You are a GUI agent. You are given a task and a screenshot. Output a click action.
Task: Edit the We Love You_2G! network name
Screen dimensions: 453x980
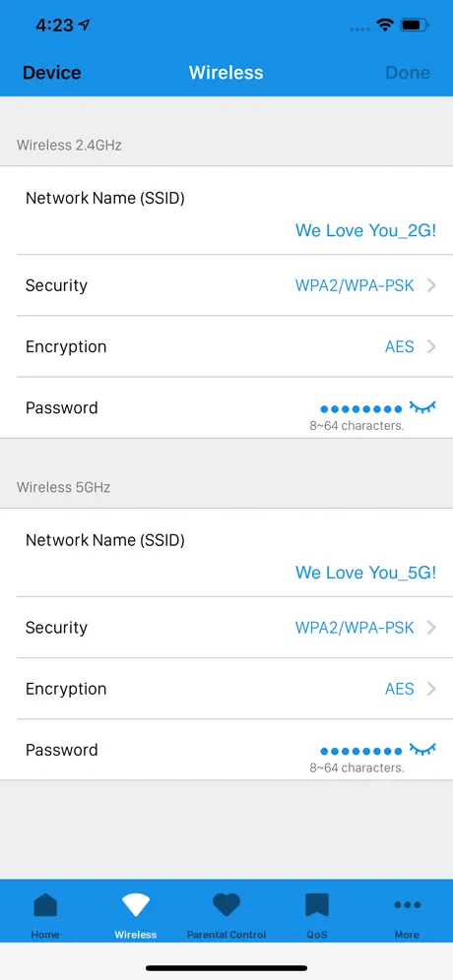coord(366,230)
